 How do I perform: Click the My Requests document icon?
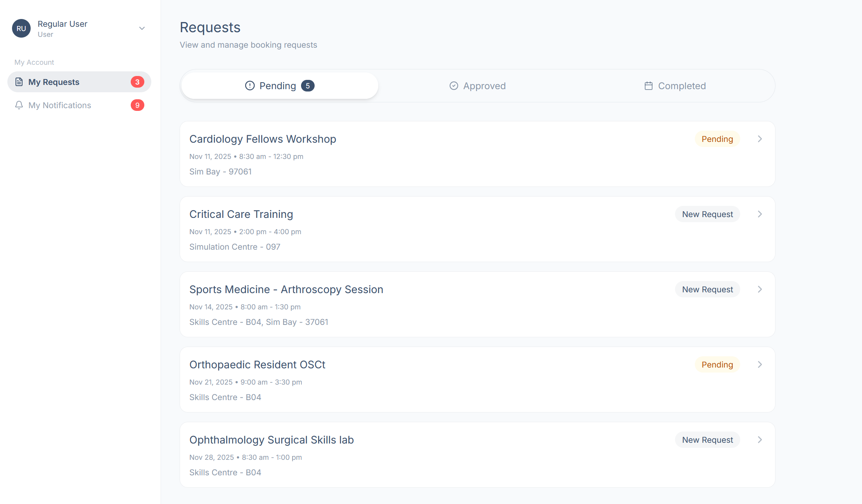click(19, 82)
